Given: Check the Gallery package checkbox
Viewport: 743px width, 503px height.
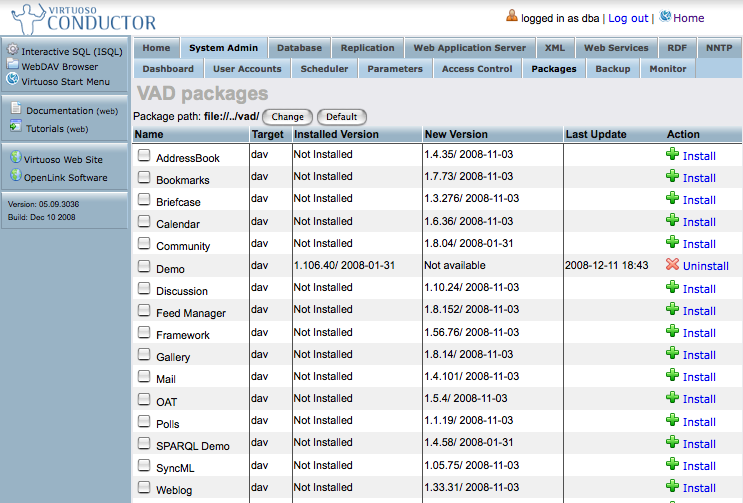Looking at the screenshot, I should (x=144, y=354).
